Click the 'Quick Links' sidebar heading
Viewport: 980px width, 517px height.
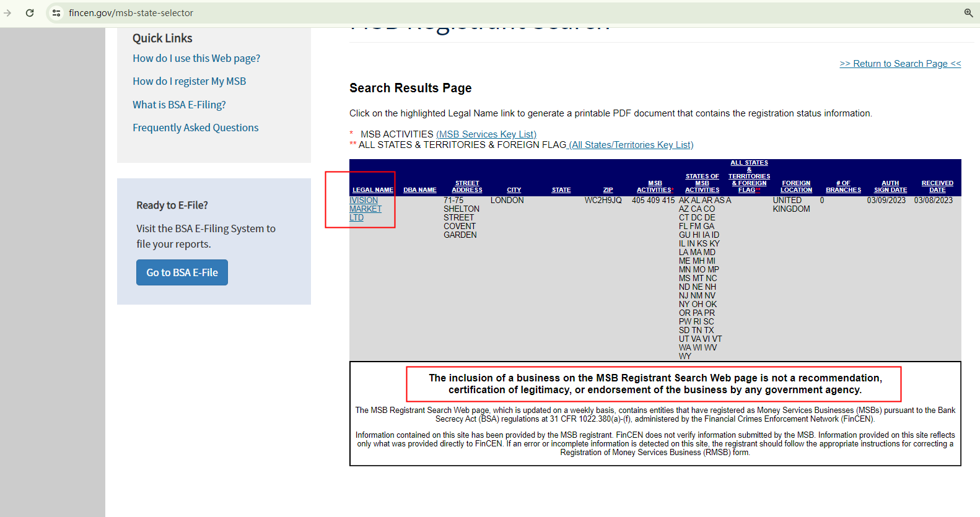click(162, 38)
